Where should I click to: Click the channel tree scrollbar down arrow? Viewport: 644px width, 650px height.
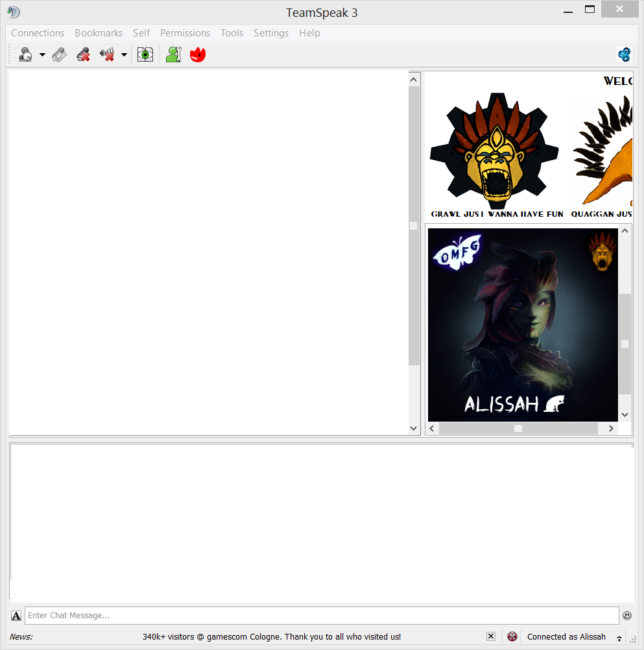click(x=414, y=428)
